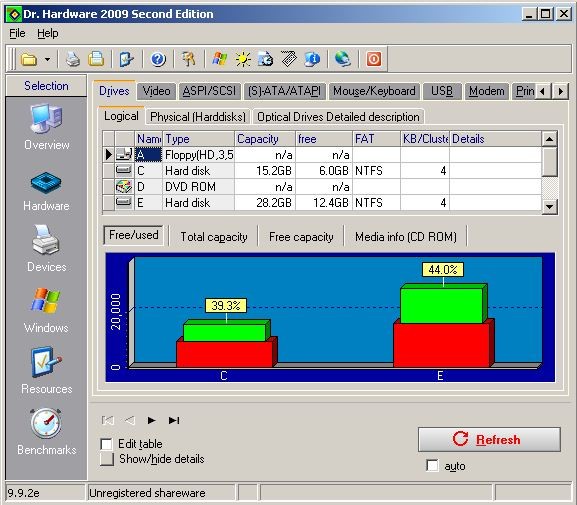This screenshot has height=505, width=577.
Task: Show the Total capacity chart
Action: [214, 237]
